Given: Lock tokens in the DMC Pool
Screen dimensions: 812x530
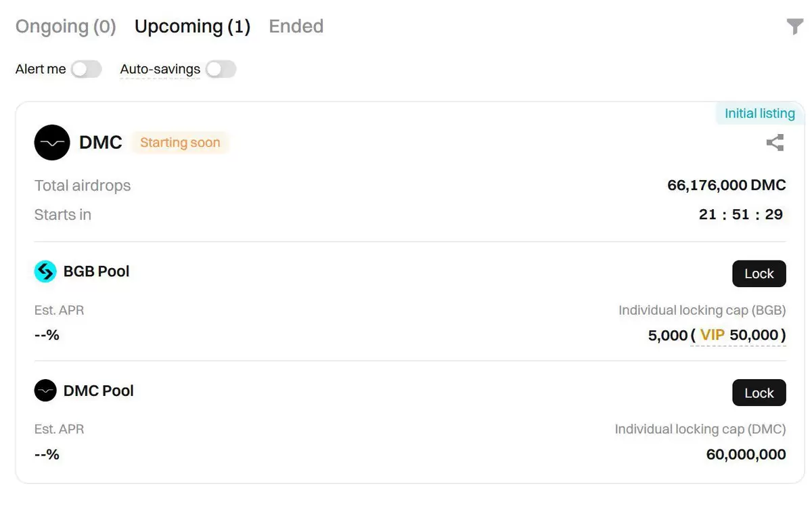Looking at the screenshot, I should 759,393.
